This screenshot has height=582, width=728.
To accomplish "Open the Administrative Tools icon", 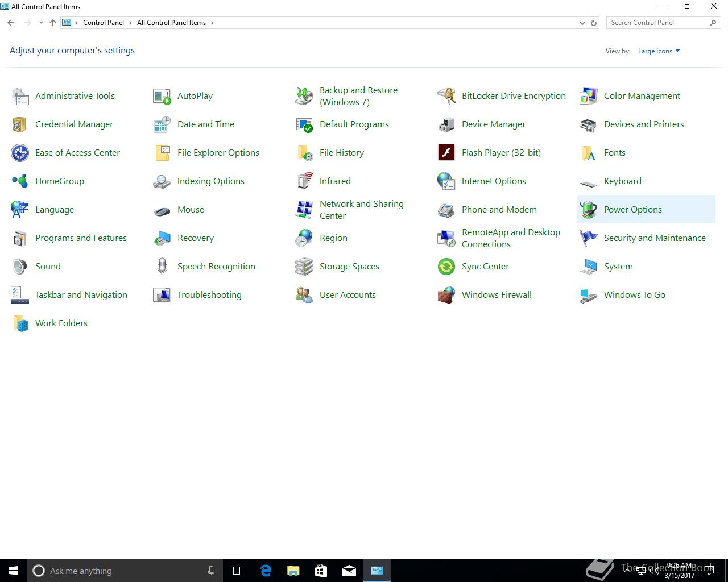I will pos(20,96).
